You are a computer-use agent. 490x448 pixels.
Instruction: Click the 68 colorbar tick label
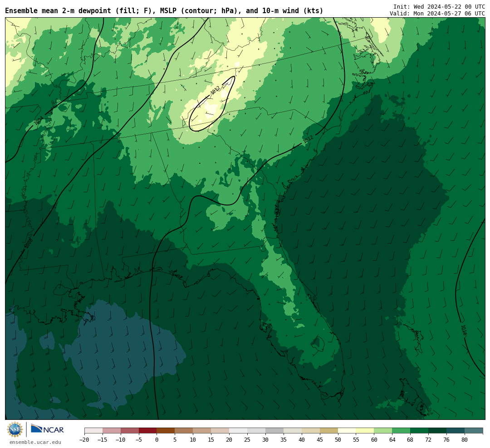[410, 440]
